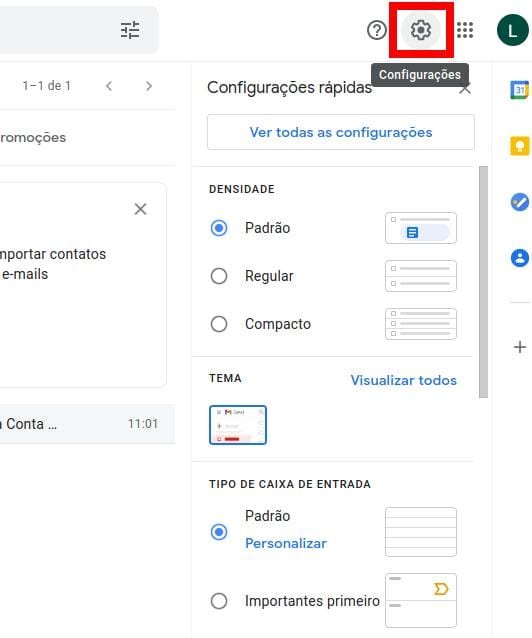The height and width of the screenshot is (638, 532).
Task: Switch to the Promoções tab
Action: click(33, 138)
